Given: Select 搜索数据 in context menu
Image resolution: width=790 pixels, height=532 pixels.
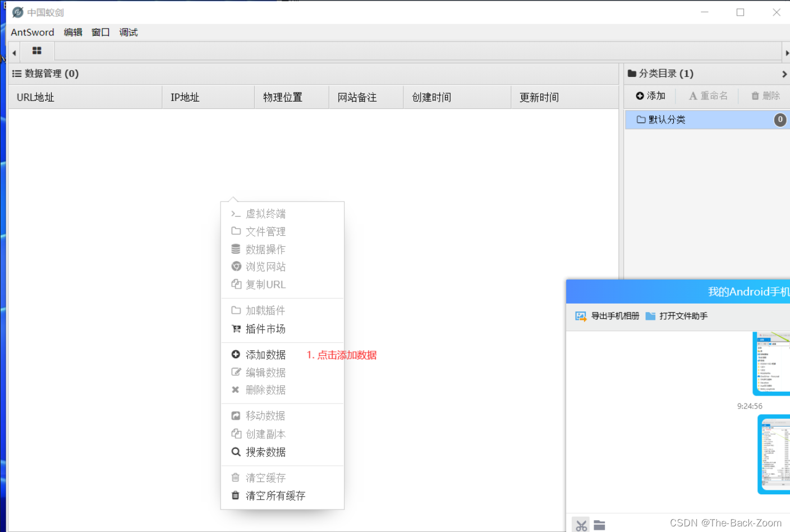Looking at the screenshot, I should [282, 452].
